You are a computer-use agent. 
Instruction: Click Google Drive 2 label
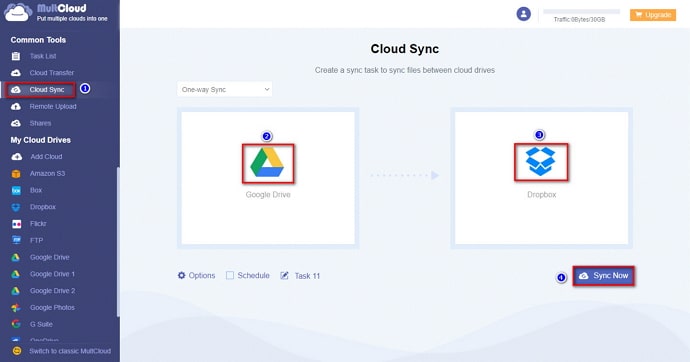click(x=52, y=291)
